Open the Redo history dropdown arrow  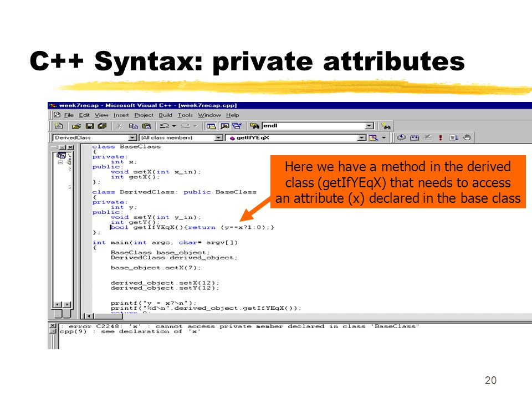tap(195, 126)
